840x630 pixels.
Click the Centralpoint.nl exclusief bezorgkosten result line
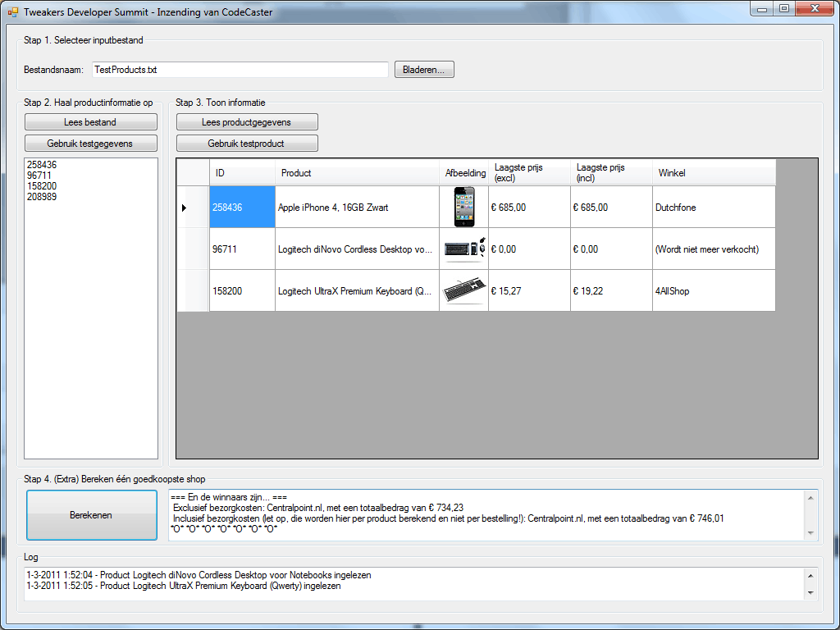[x=318, y=508]
